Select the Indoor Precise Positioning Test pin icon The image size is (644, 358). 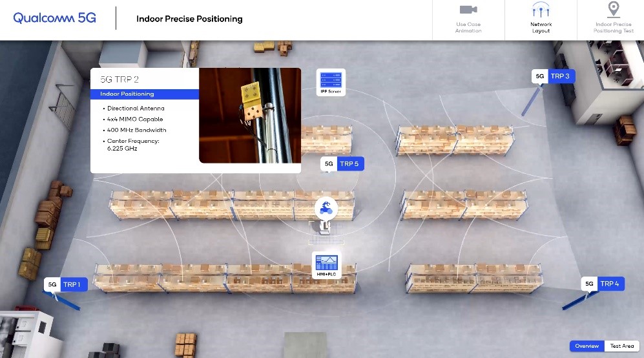(x=613, y=9)
